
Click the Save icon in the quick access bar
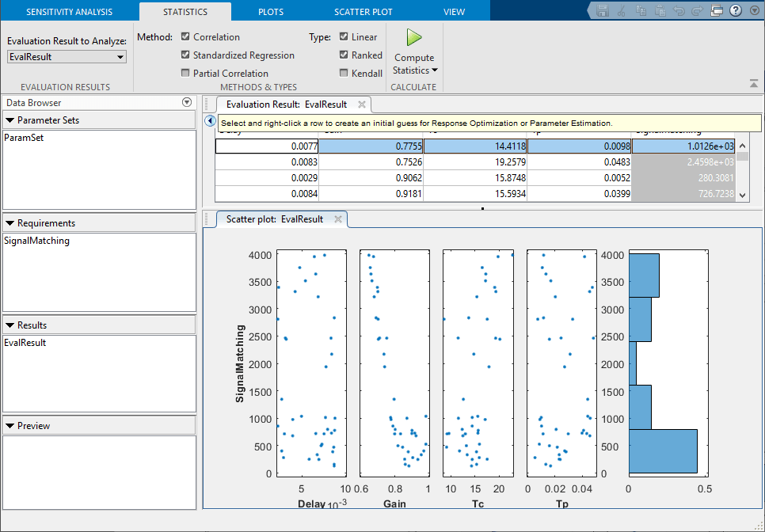603,11
